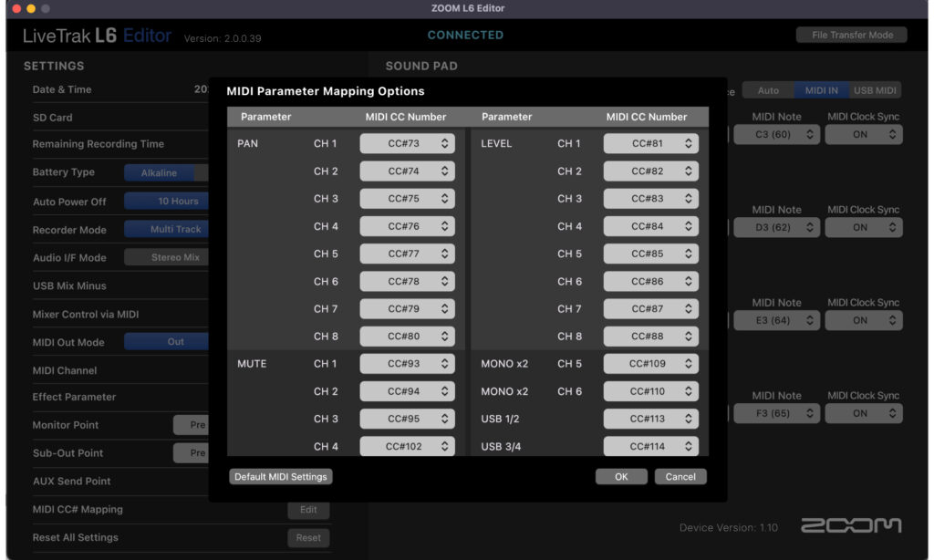The image size is (934, 560).
Task: Open PAN CH 7 CC#79 dropdown
Action: [407, 308]
